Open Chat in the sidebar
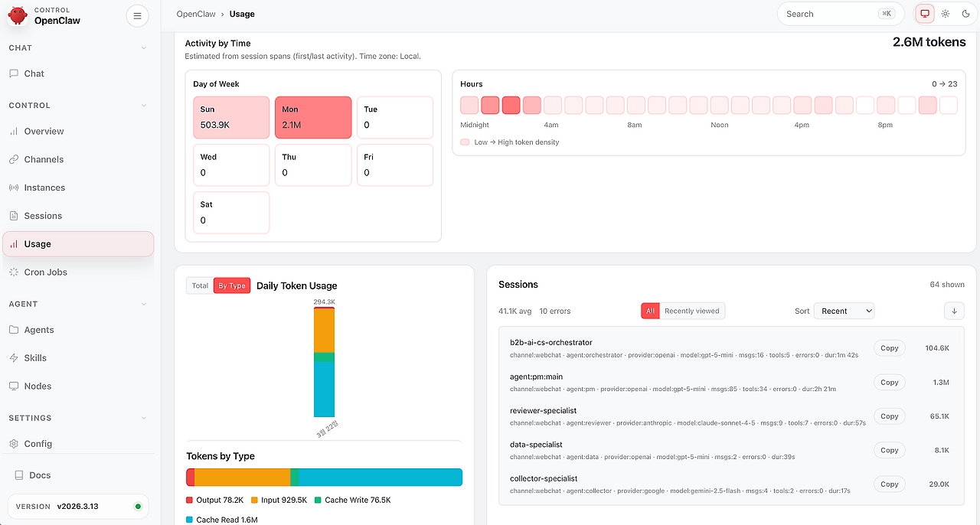Viewport: 980px width, 525px height. point(78,73)
